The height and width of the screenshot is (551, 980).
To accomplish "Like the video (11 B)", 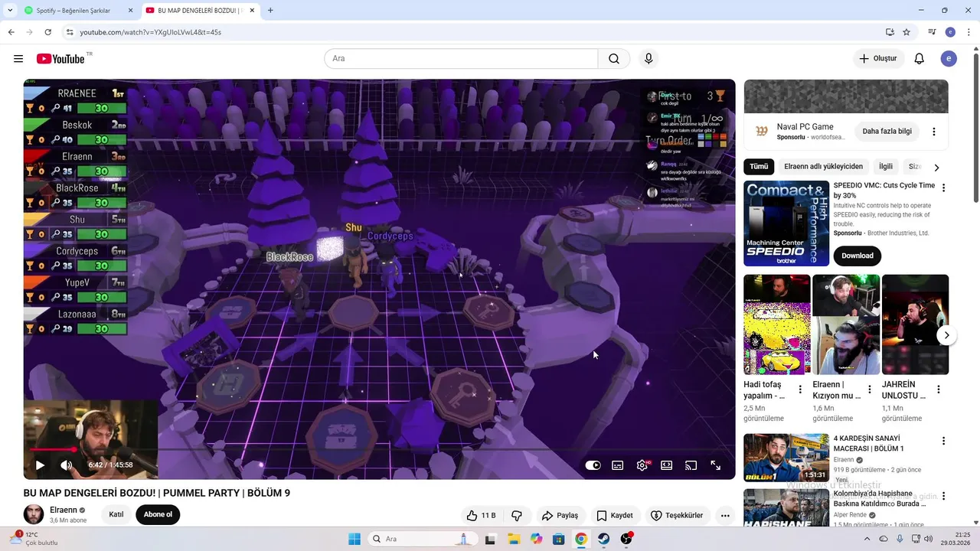I will (482, 515).
